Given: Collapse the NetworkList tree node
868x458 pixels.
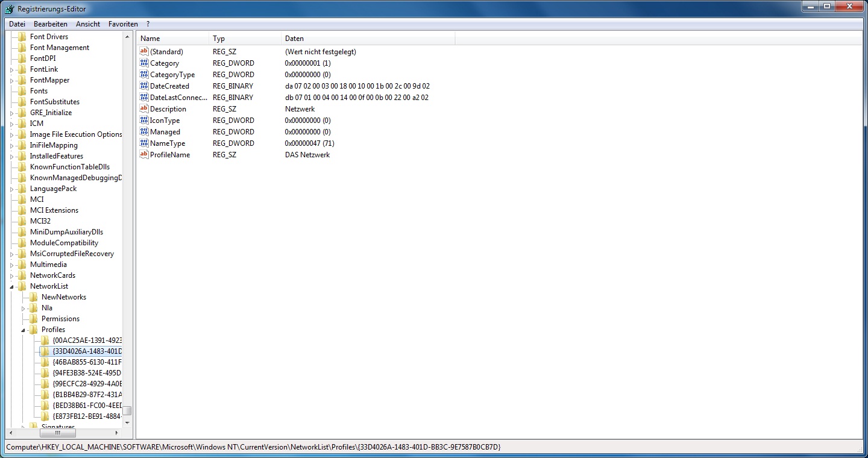Looking at the screenshot, I should [x=11, y=287].
